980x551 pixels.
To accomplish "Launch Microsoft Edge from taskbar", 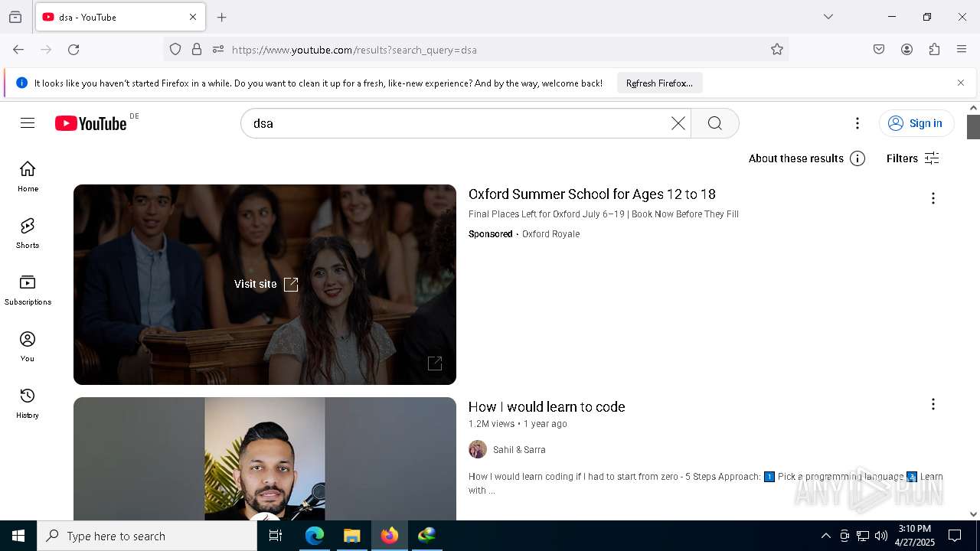I will 315,536.
